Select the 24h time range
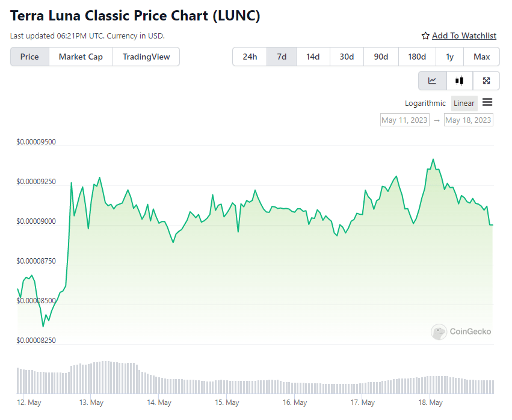512x420 pixels. point(250,57)
